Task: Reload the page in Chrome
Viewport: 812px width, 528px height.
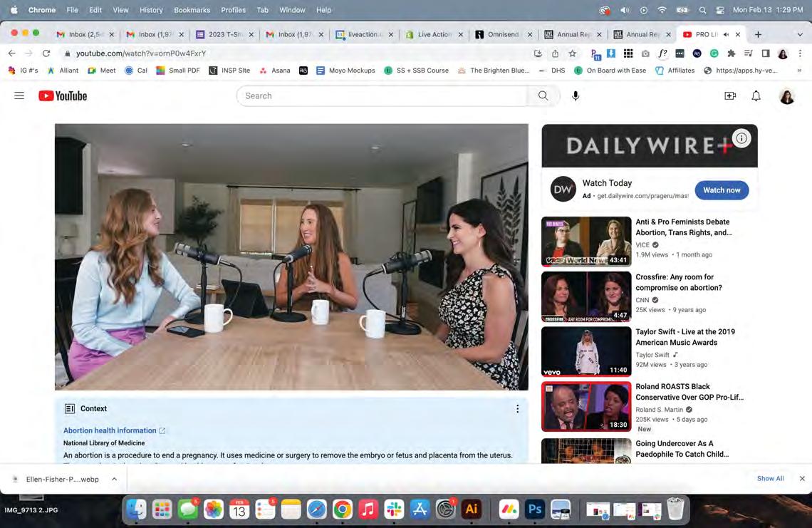Action: (46, 53)
